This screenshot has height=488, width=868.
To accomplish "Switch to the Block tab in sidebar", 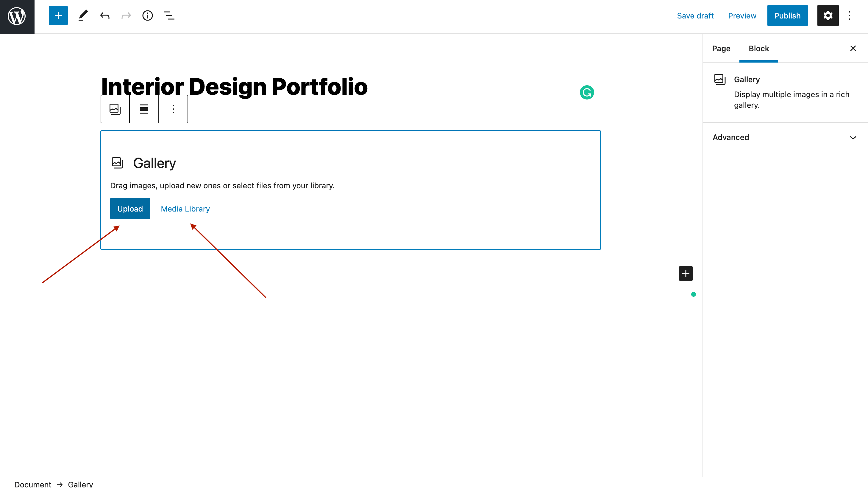I will [x=758, y=48].
